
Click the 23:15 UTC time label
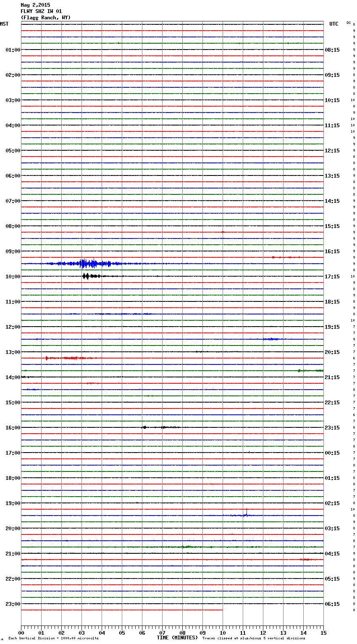click(332, 428)
